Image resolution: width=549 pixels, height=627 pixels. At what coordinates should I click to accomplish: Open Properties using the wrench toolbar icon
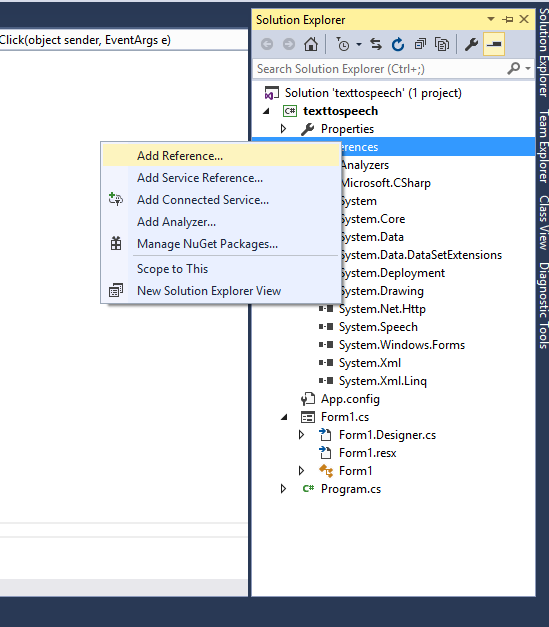471,44
